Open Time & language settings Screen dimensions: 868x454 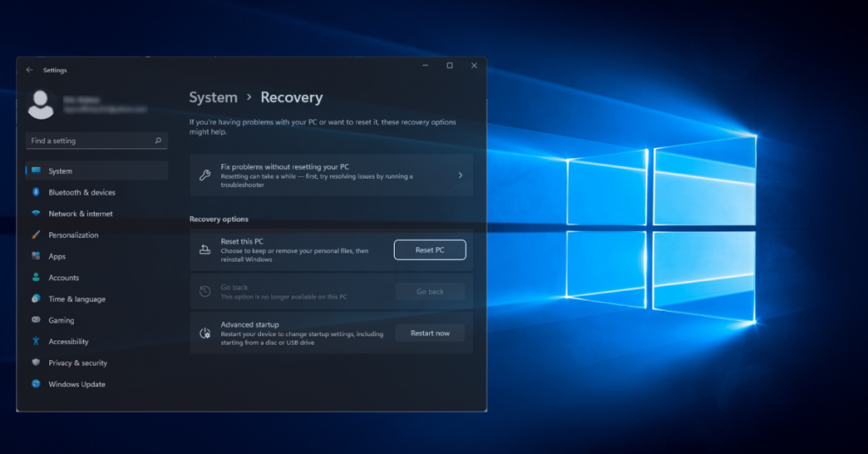(x=77, y=299)
